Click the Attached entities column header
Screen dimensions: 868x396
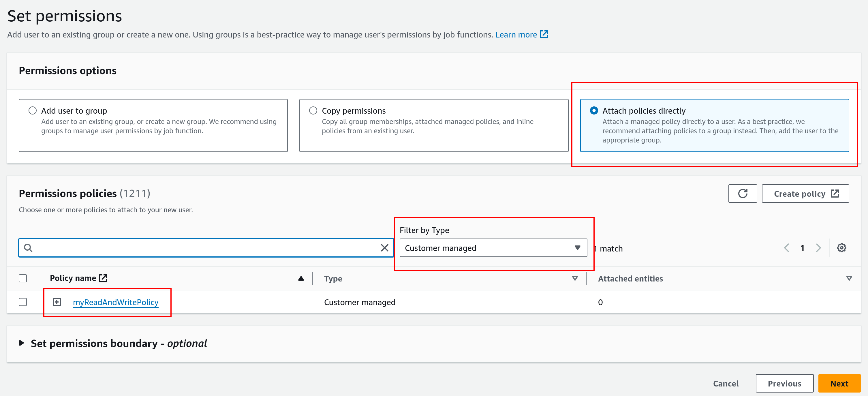630,279
